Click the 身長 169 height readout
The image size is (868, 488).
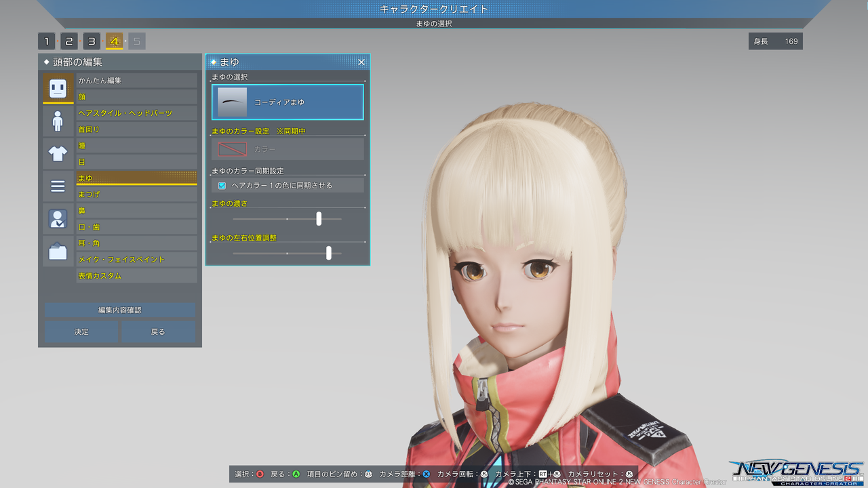(776, 41)
